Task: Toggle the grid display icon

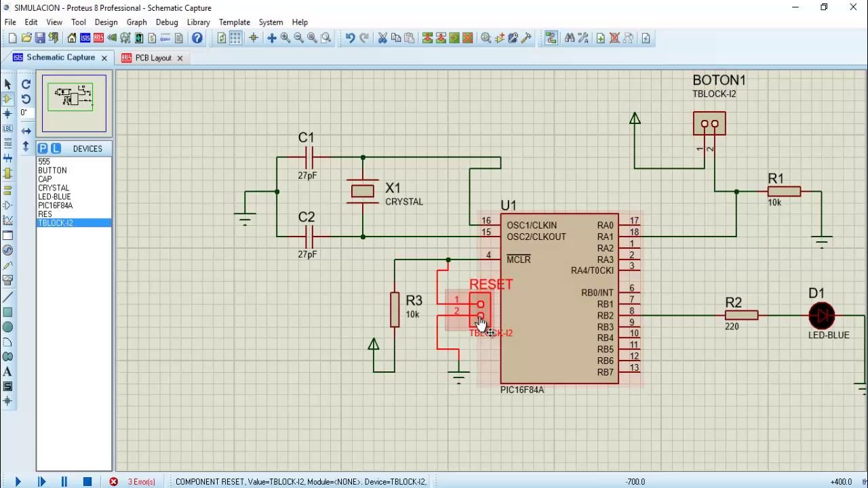Action: pyautogui.click(x=235, y=38)
